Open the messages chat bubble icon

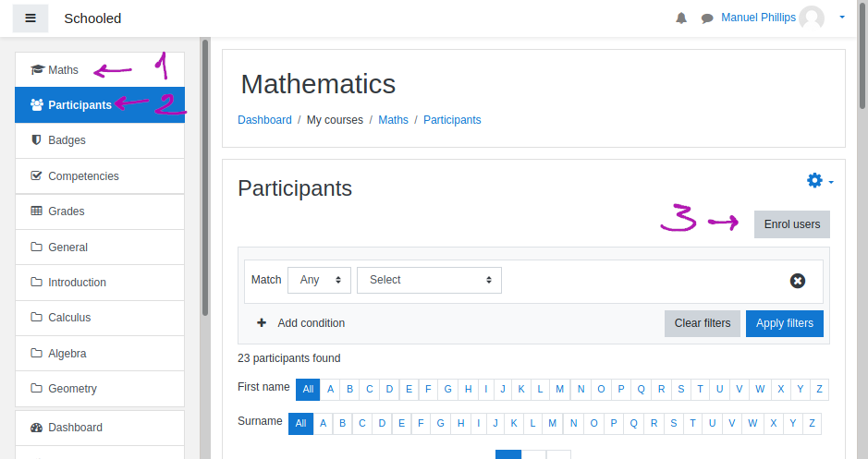point(707,18)
